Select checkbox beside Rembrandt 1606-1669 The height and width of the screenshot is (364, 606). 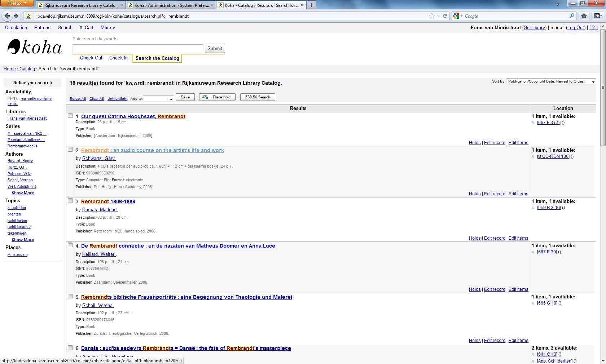coord(70,201)
